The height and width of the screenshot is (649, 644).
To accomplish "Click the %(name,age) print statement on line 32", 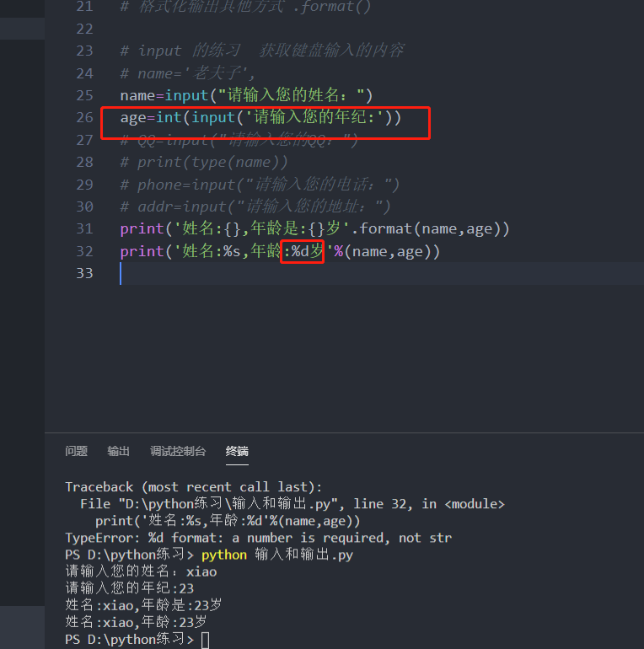I will 280,251.
